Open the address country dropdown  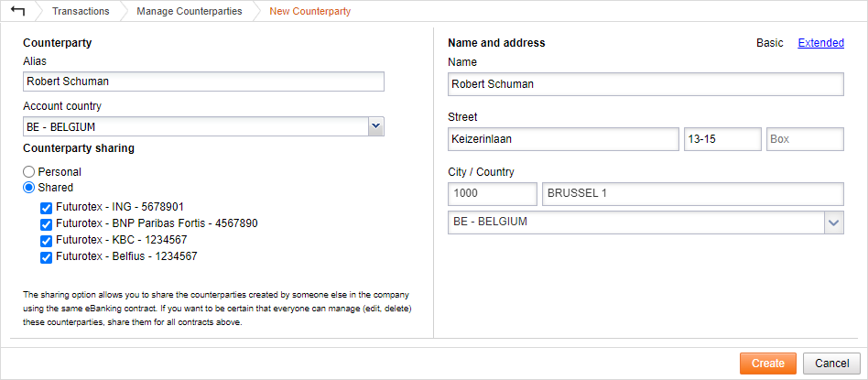pyautogui.click(x=833, y=223)
